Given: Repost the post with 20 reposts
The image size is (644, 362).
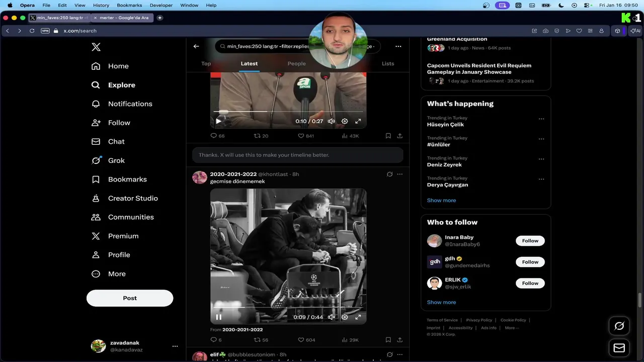Looking at the screenshot, I should (261, 136).
